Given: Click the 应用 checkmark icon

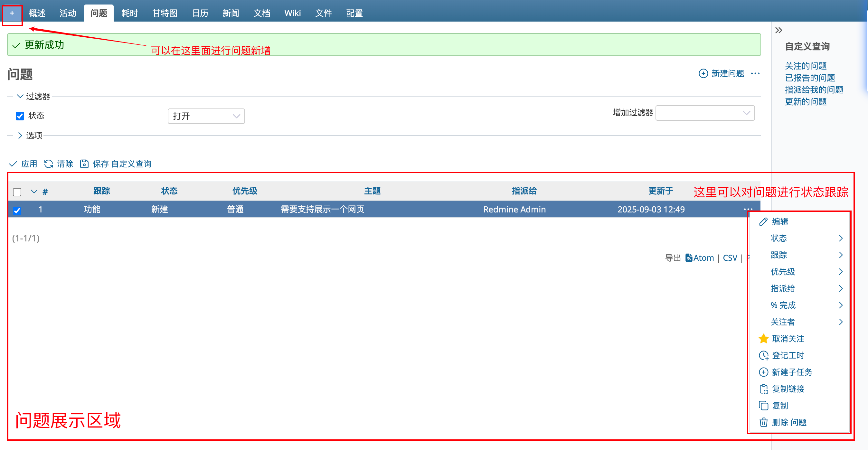Looking at the screenshot, I should point(13,164).
